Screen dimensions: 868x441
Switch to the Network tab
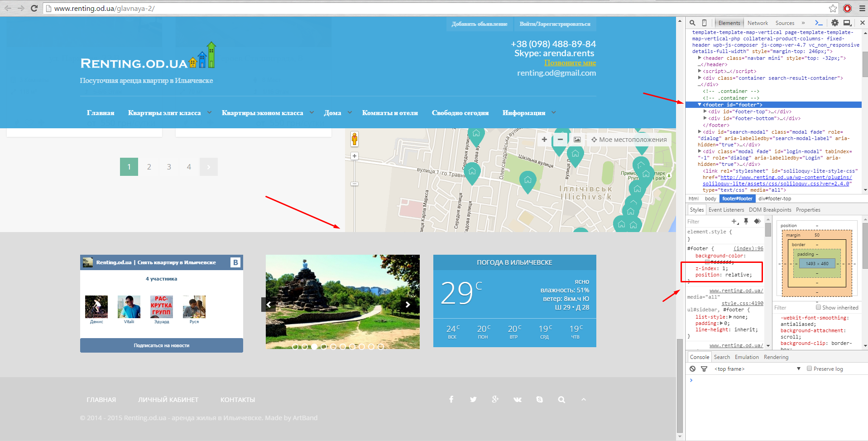point(758,23)
